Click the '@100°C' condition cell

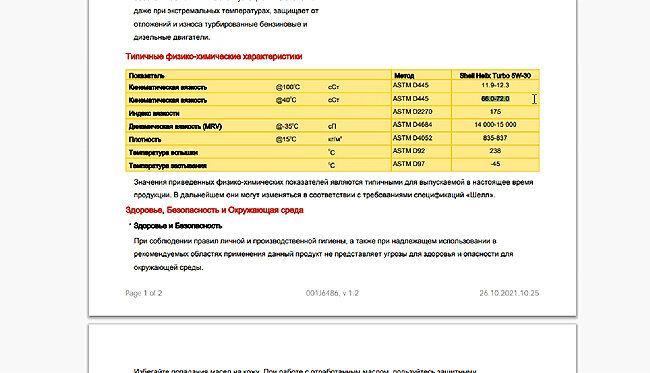click(288, 87)
